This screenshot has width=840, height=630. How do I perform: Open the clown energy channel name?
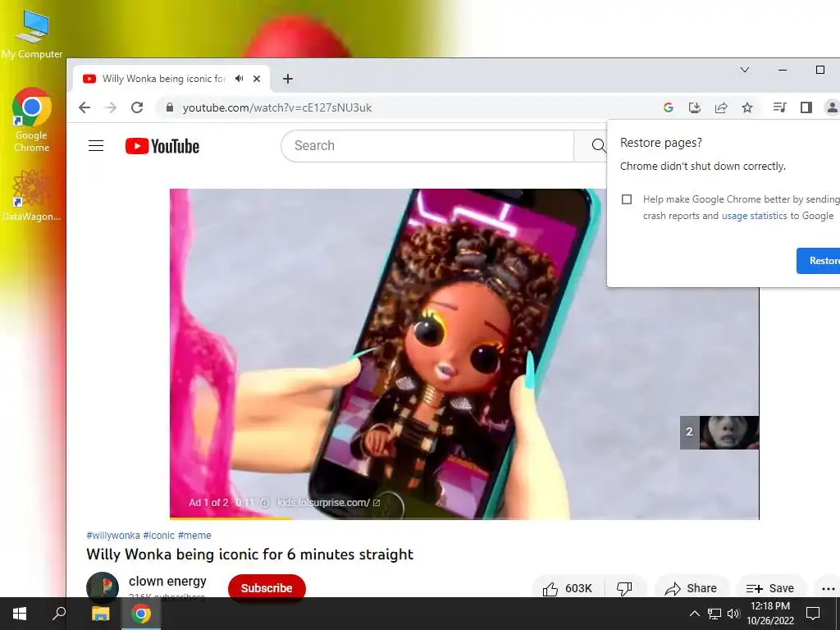[167, 582]
